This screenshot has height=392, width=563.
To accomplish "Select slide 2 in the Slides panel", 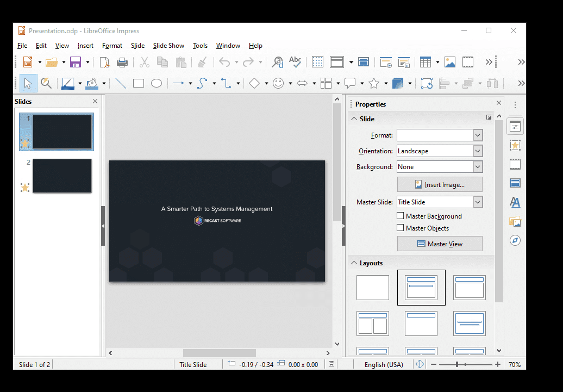I will (61, 176).
